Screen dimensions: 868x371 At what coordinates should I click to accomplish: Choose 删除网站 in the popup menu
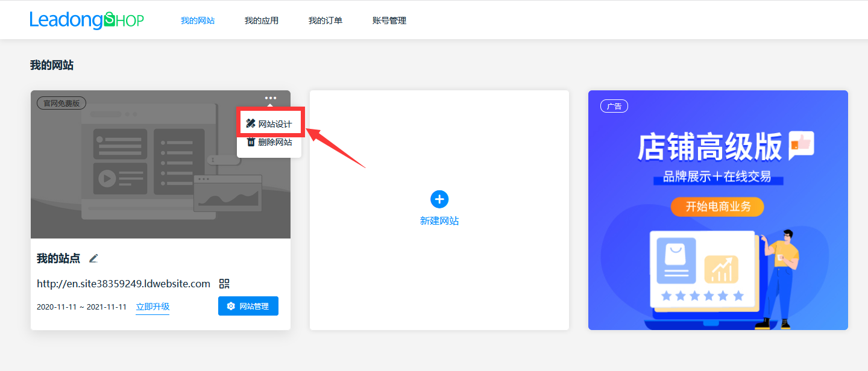tap(275, 142)
